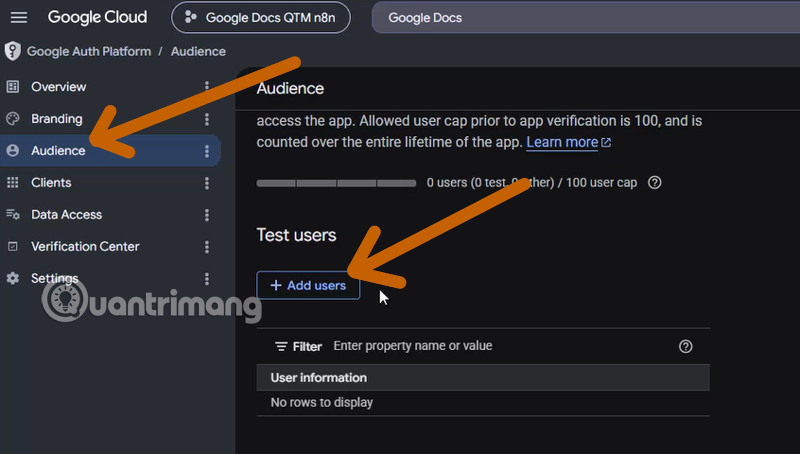Image resolution: width=800 pixels, height=454 pixels.
Task: Open the three-dot menu beside Verification Center
Action: click(207, 246)
